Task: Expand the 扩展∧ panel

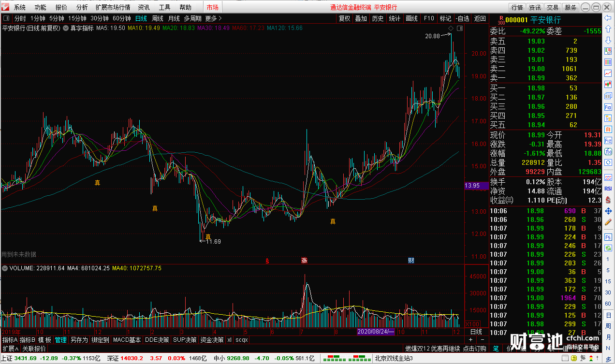Action: [x=10, y=349]
